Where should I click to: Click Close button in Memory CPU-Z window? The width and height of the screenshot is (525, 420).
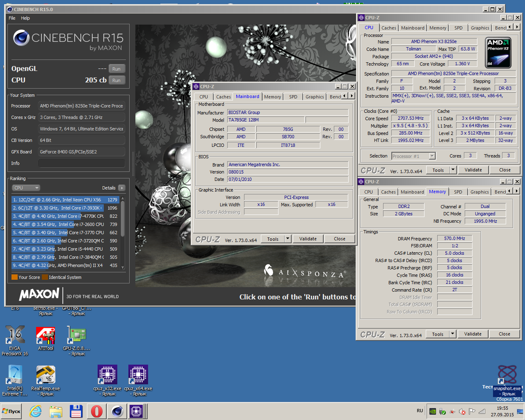tap(504, 334)
